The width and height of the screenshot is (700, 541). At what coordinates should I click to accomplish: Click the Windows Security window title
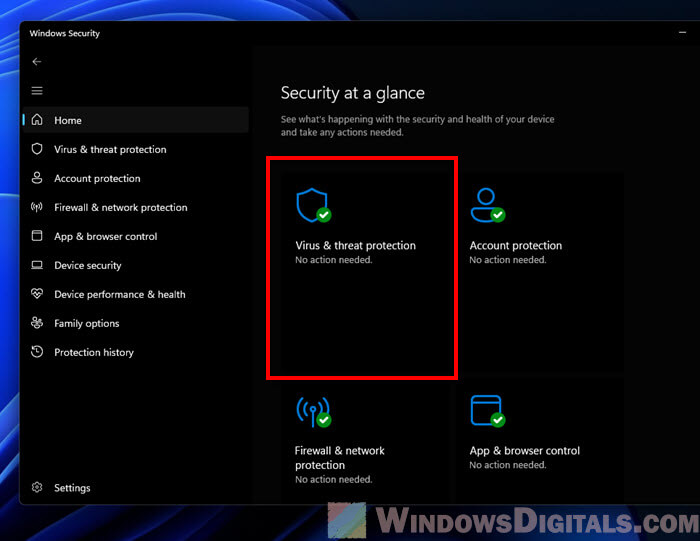point(65,33)
